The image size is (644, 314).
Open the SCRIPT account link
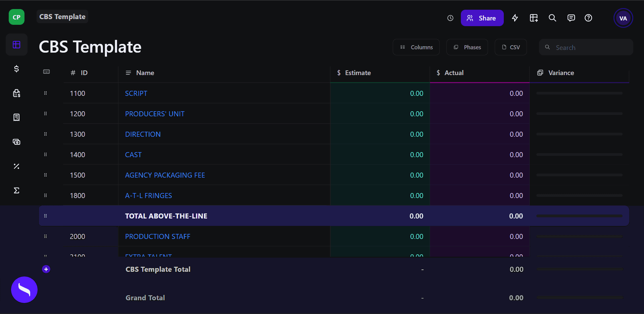pos(136,93)
